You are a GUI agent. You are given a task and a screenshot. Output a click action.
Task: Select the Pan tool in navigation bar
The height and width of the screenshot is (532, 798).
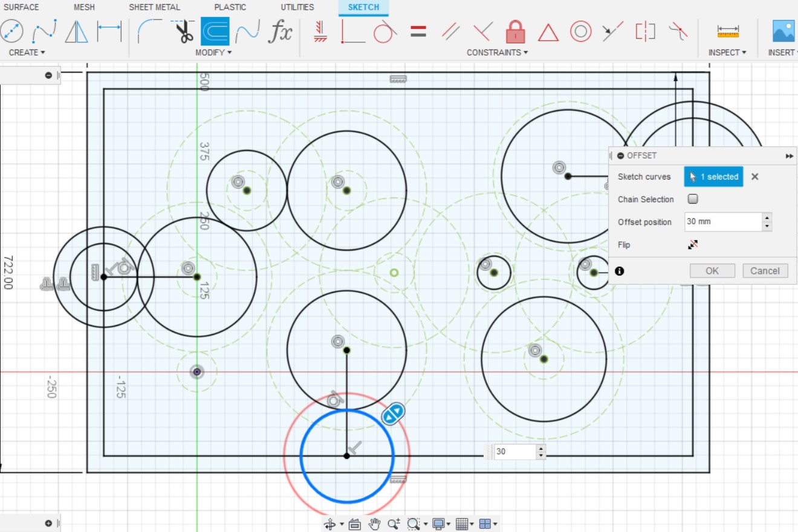coord(374,524)
